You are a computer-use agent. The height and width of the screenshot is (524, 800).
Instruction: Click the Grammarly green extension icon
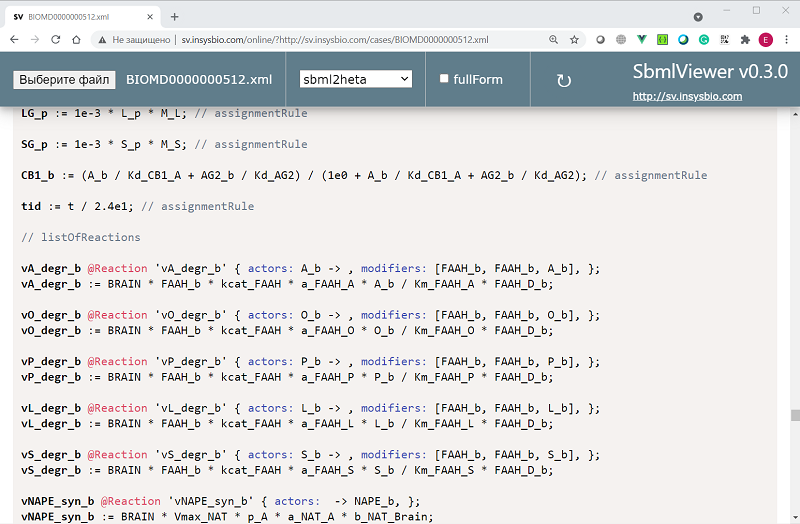click(704, 40)
